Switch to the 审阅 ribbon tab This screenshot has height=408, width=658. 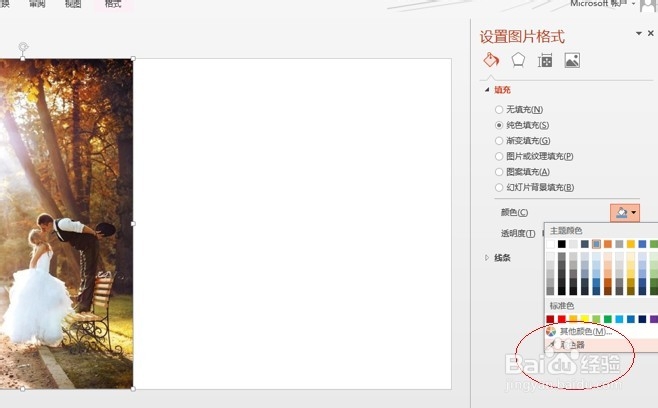[x=37, y=4]
